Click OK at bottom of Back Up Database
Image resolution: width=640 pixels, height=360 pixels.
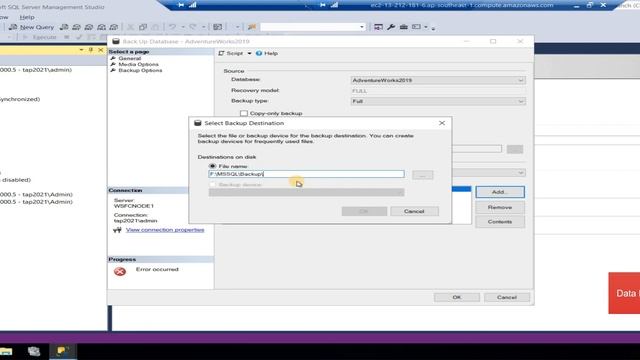(x=457, y=297)
